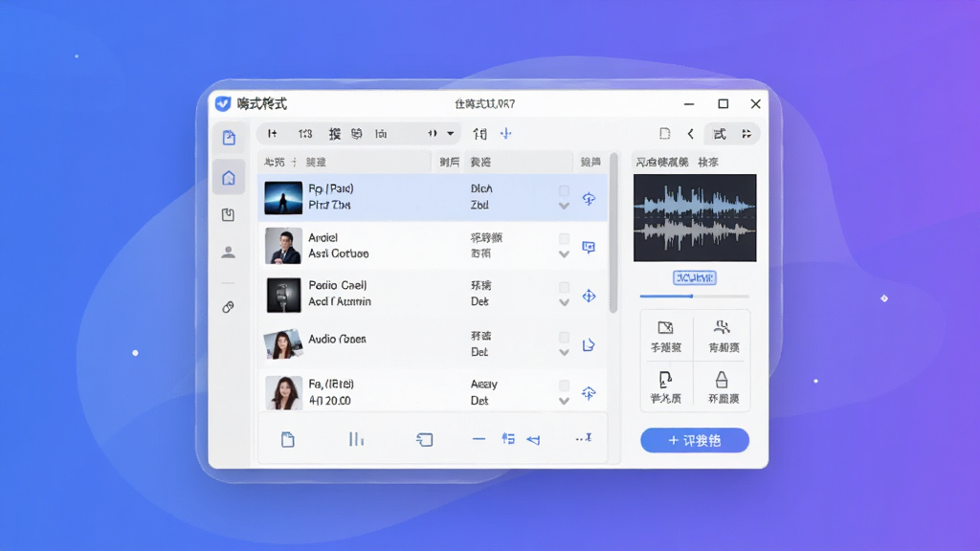Click the list align icon in bottom toolbar
The height and width of the screenshot is (551, 980).
508,439
